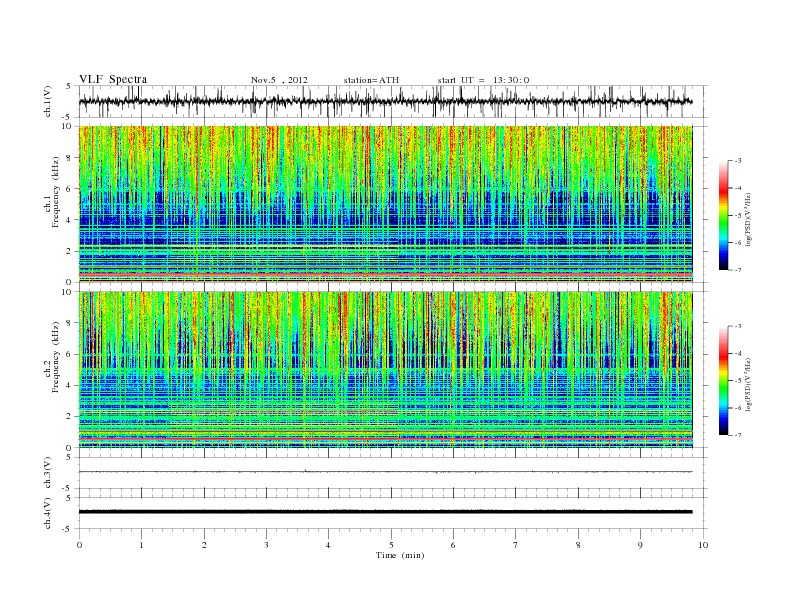The height and width of the screenshot is (612, 792).
Task: Click time axis tick label 1
Action: point(142,545)
